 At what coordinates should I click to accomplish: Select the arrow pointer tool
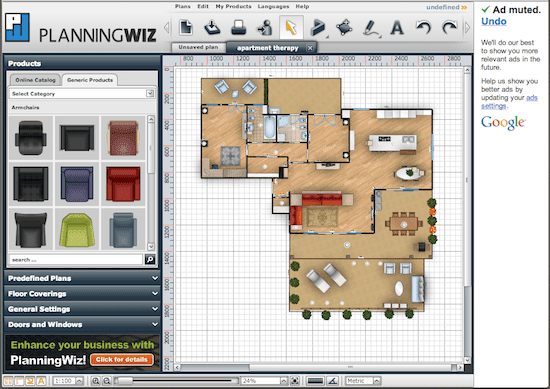(x=291, y=27)
